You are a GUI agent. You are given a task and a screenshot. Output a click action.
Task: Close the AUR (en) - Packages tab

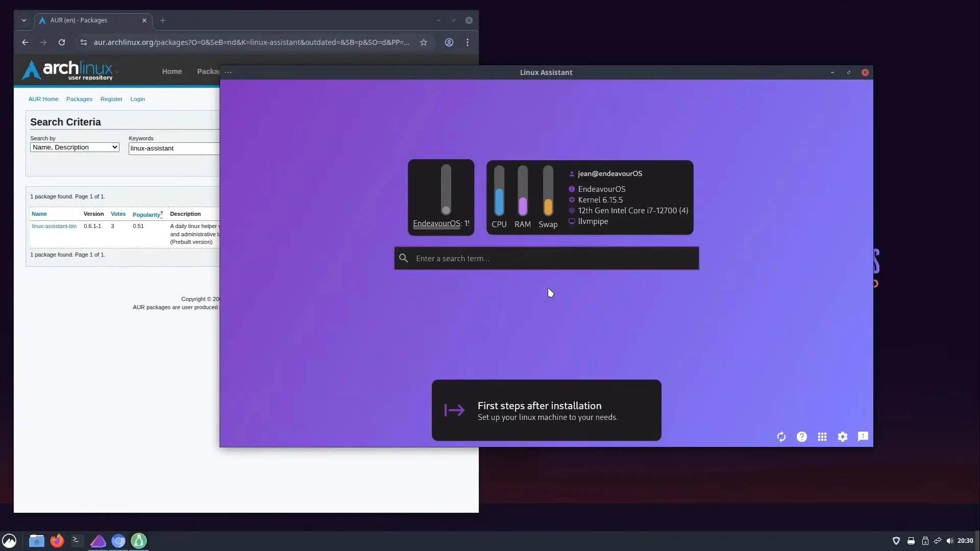144,20
